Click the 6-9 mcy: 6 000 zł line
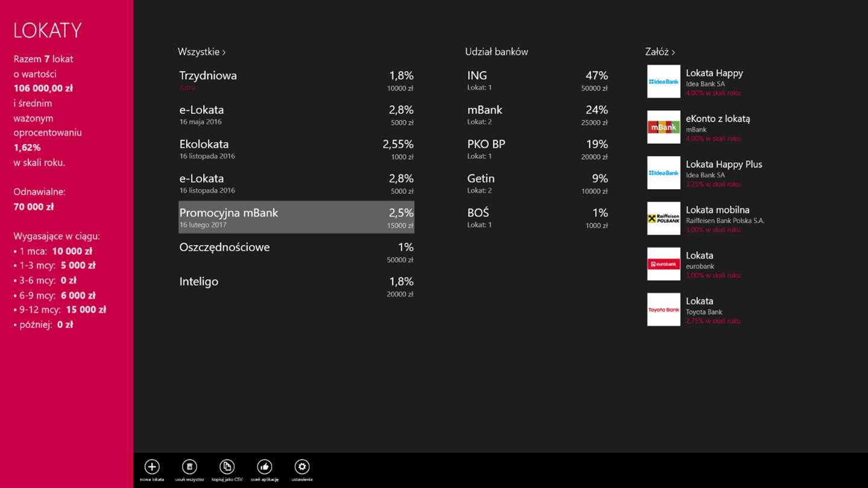 (54, 295)
